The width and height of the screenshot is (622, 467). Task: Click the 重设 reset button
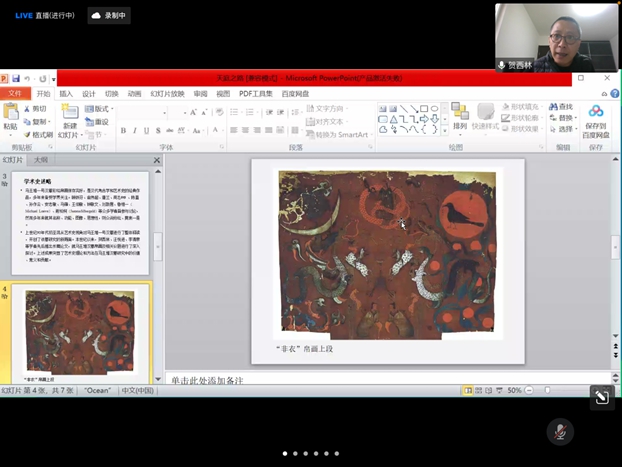click(x=97, y=122)
